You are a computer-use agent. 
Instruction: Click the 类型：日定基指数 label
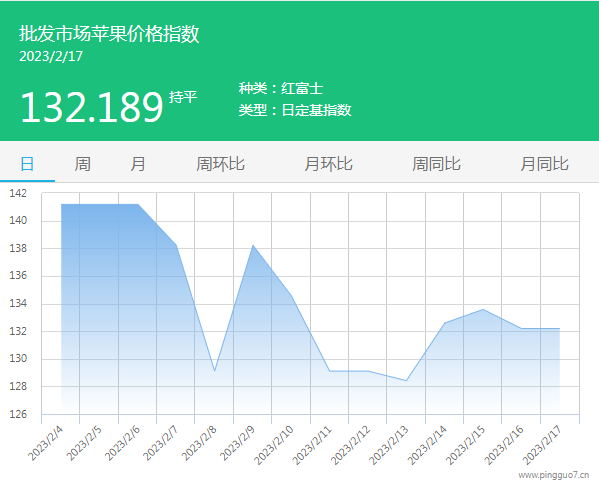[x=295, y=110]
